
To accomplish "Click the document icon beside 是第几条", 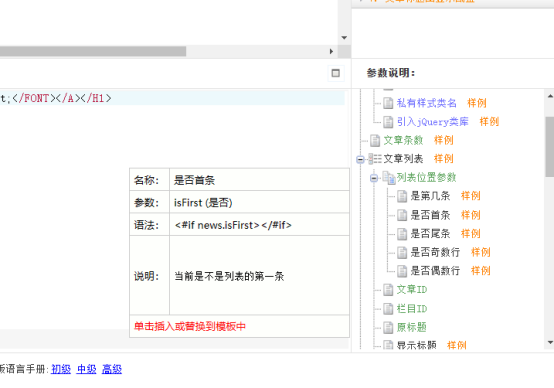I will click(x=402, y=196).
